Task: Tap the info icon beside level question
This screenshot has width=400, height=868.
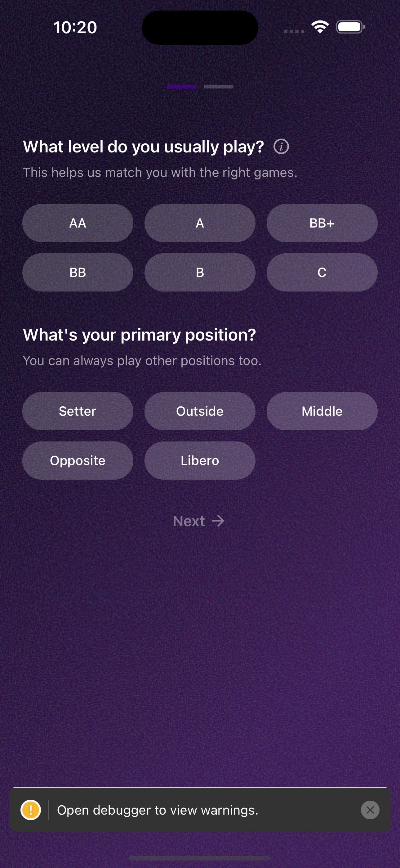Action: coord(281,147)
